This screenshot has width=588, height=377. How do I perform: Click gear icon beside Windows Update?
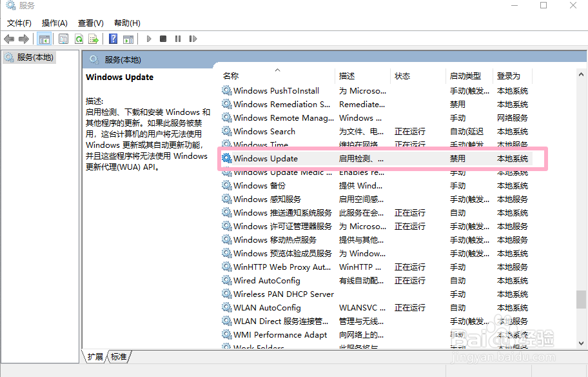coord(226,158)
